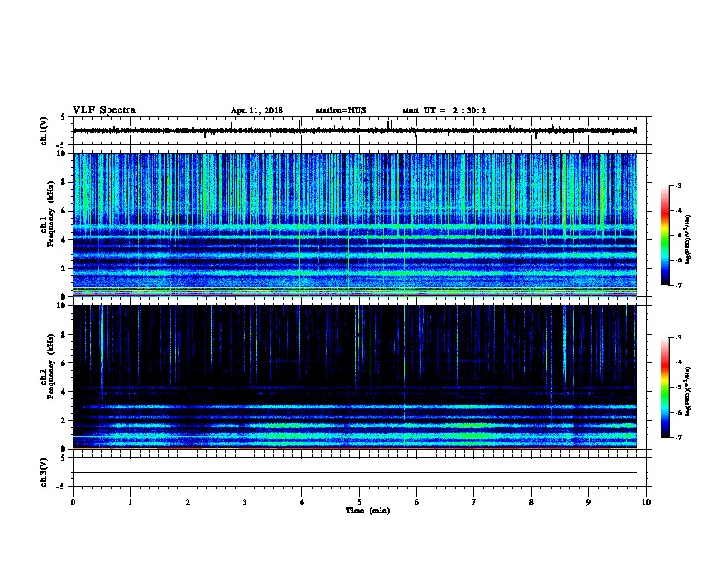Viewport: 728px width, 563px height.
Task: Click the date text "Apr. 11, 2018"
Action: click(x=256, y=110)
